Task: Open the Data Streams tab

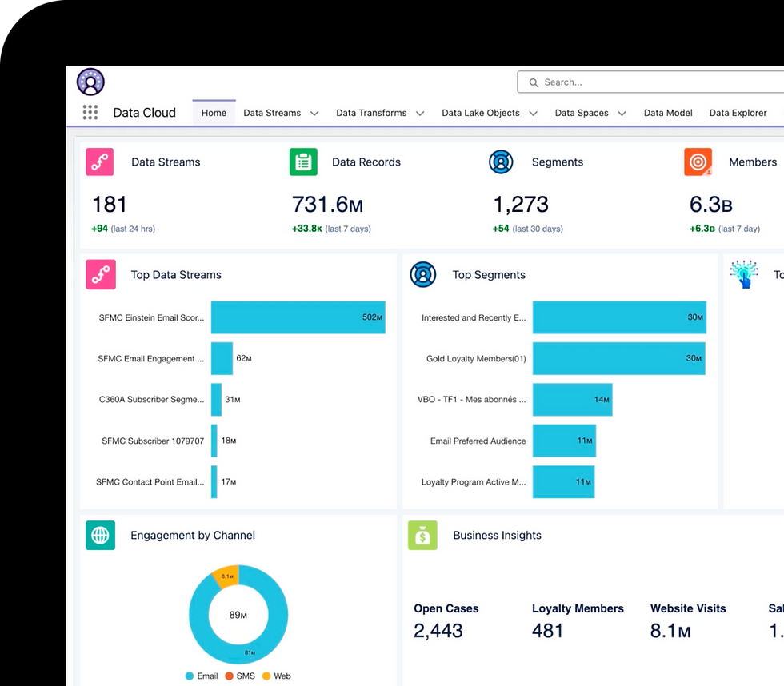Action: (x=272, y=113)
